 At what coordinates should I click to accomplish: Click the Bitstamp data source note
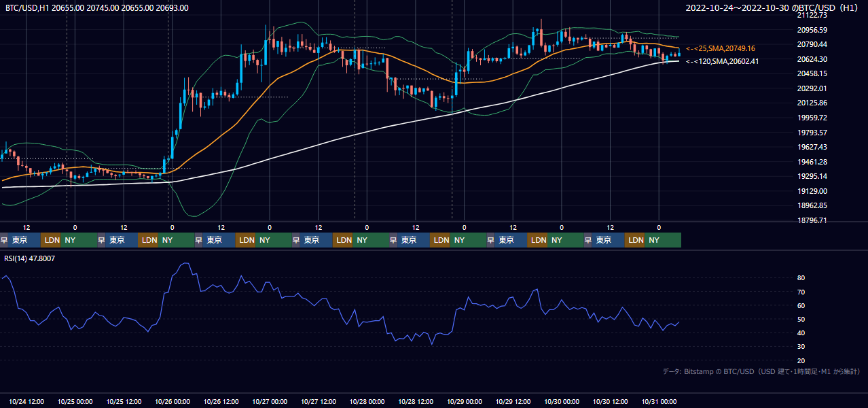[x=761, y=372]
